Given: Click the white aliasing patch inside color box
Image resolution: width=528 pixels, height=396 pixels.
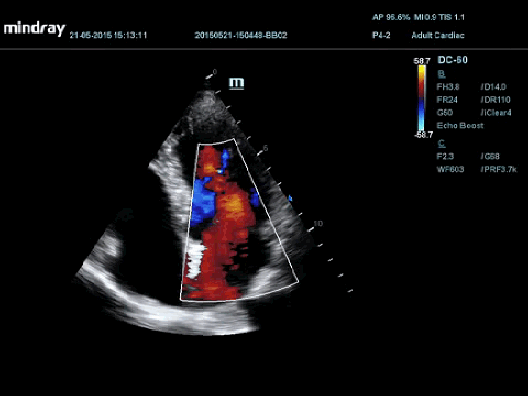Looking at the screenshot, I should pyautogui.click(x=196, y=261).
